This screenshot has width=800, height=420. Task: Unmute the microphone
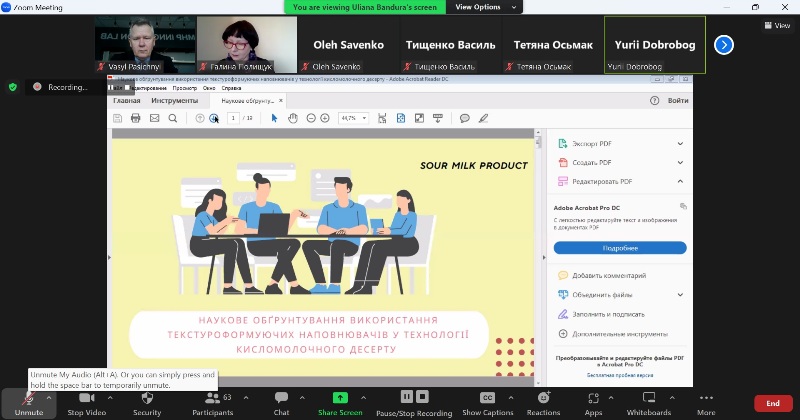(x=28, y=401)
